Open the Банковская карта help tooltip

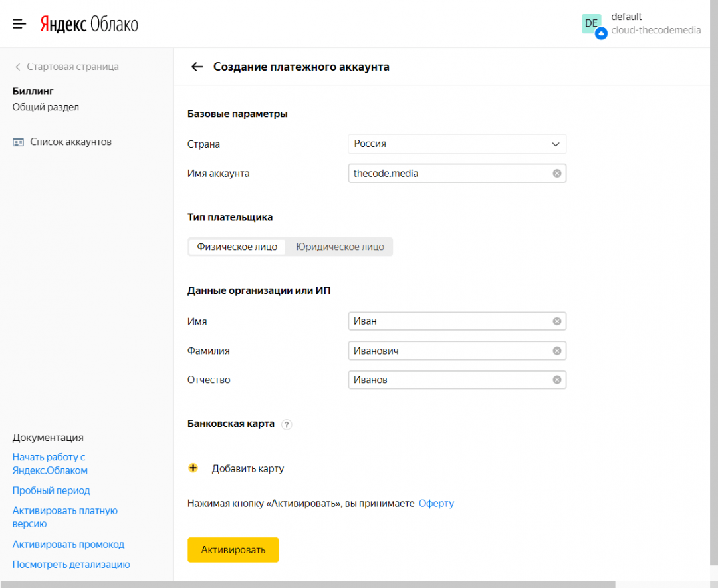pos(287,424)
